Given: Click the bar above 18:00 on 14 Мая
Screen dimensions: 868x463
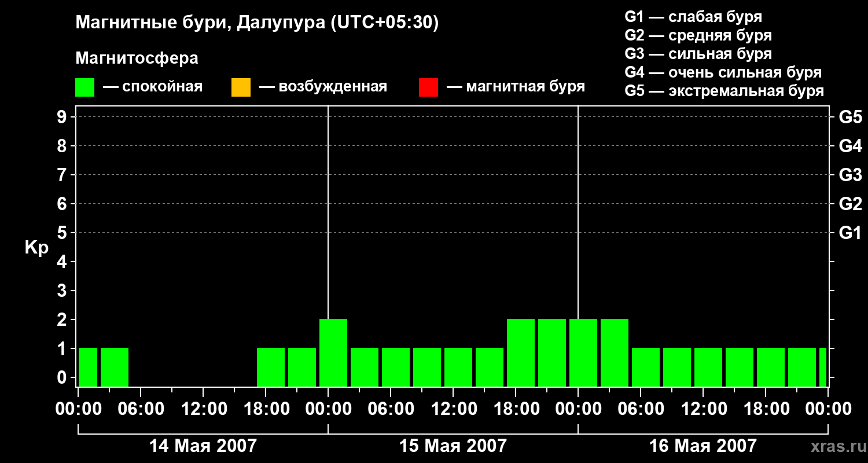Looking at the screenshot, I should pyautogui.click(x=271, y=368).
